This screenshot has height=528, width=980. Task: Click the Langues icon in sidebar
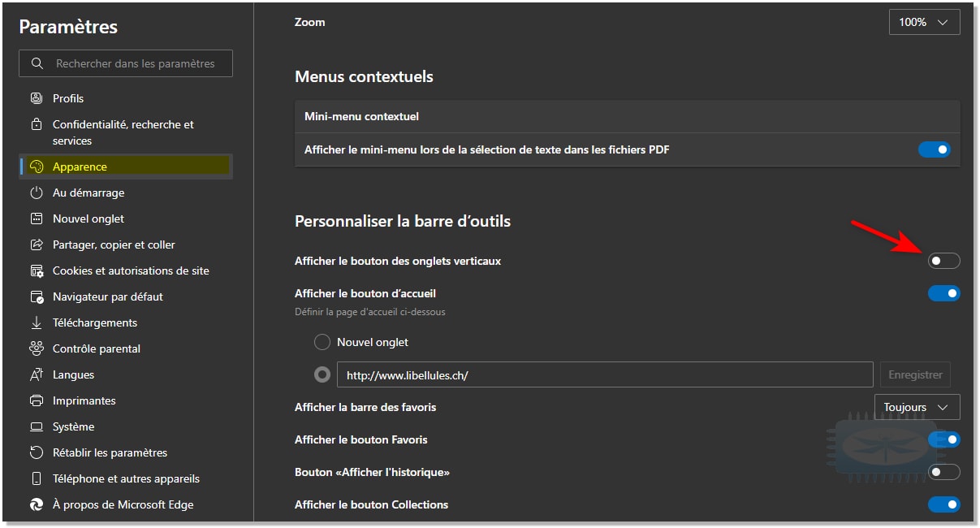[x=36, y=374]
